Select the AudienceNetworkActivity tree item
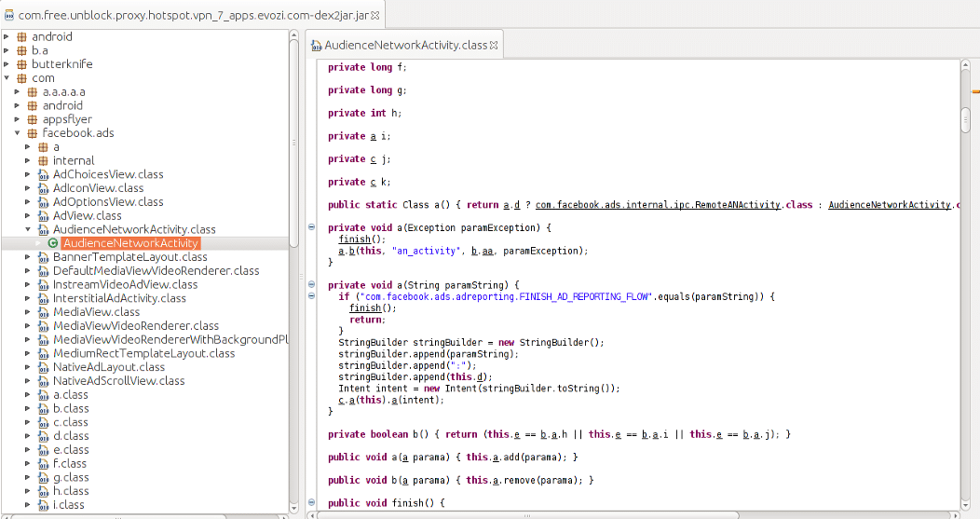 point(131,243)
